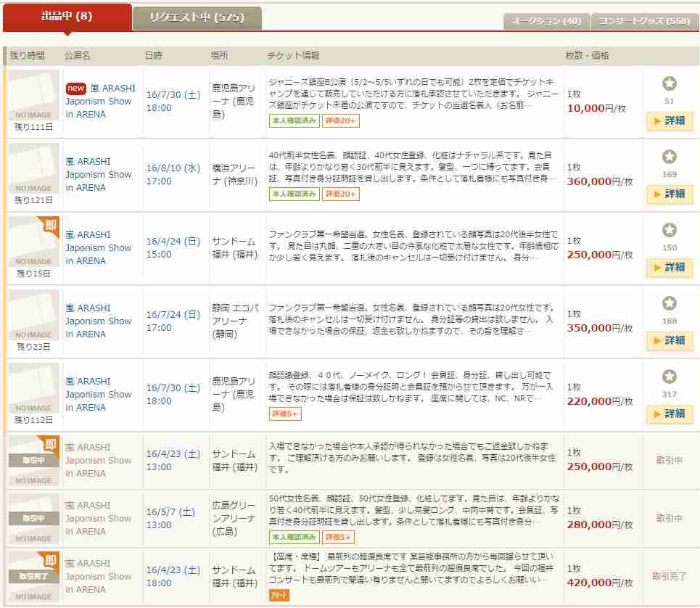700x608 pixels.
Task: Click the 本人確認済み badge on the Hiroshima listing
Action: coord(295,537)
